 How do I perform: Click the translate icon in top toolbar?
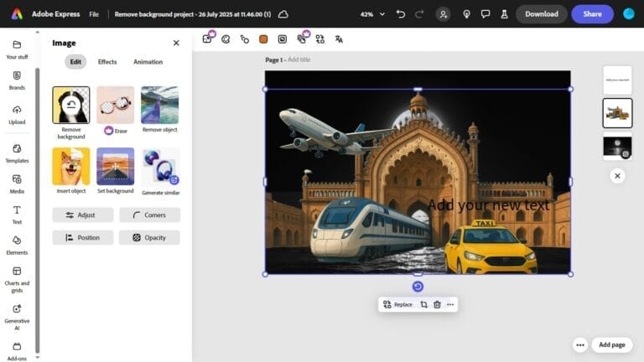point(339,39)
